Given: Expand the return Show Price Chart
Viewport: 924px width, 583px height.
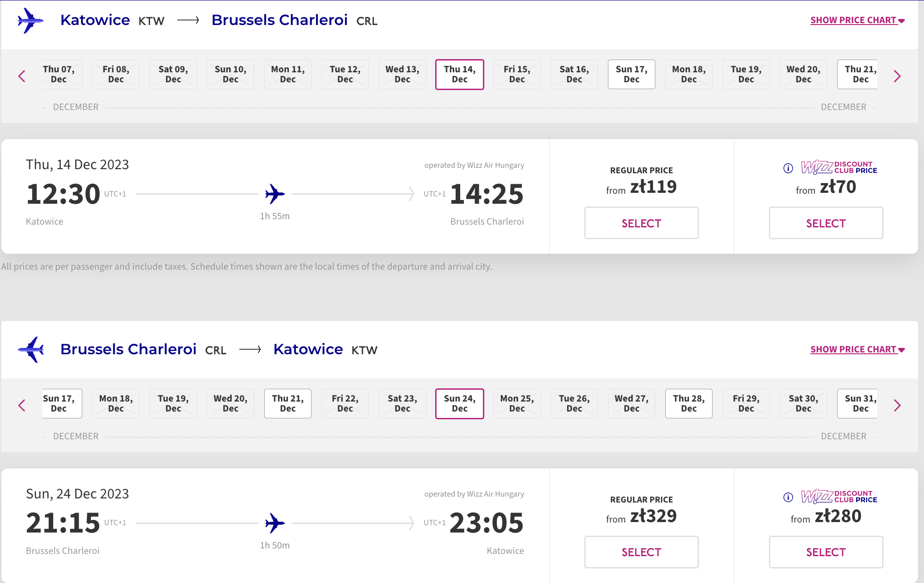Looking at the screenshot, I should tap(857, 350).
